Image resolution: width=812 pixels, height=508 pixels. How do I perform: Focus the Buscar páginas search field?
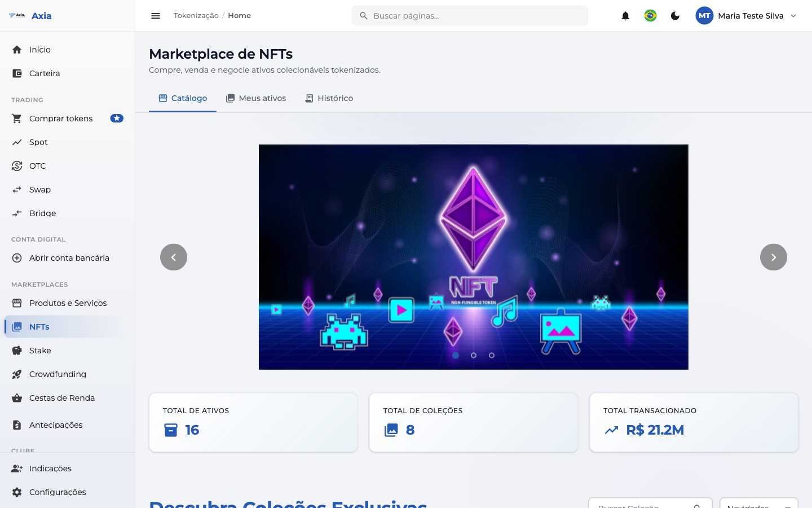click(470, 16)
